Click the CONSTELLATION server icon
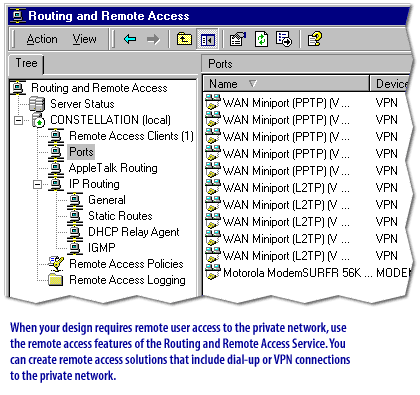 pyautogui.click(x=38, y=120)
